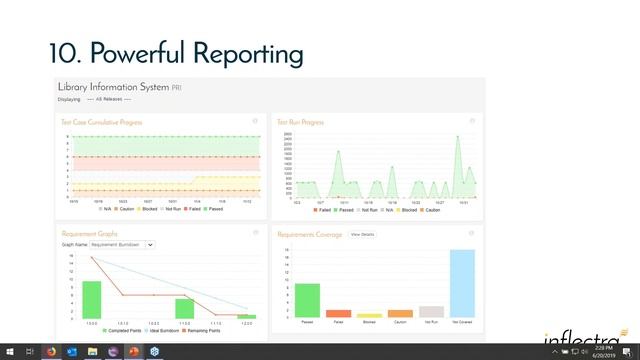The width and height of the screenshot is (640, 360).
Task: Toggle N/A legend in Test Run Progress
Action: (x=387, y=210)
